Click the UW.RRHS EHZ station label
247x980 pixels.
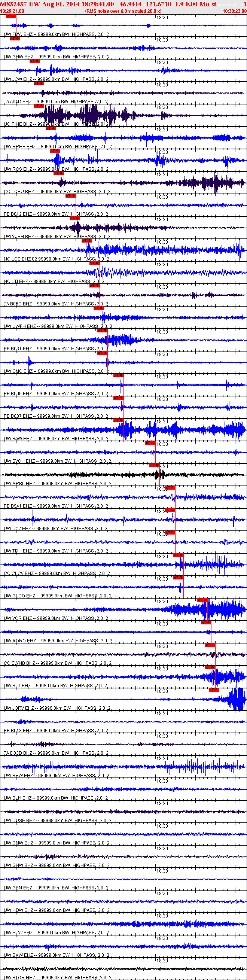tap(58, 147)
